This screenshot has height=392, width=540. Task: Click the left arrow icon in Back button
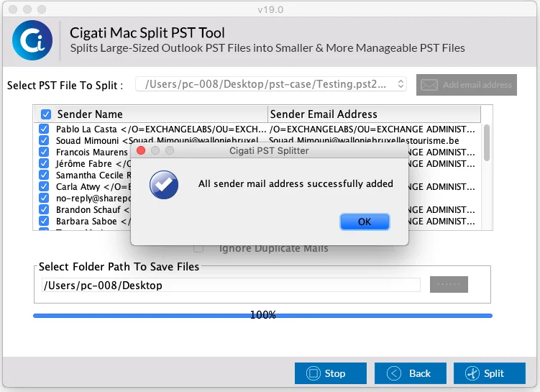tap(393, 373)
